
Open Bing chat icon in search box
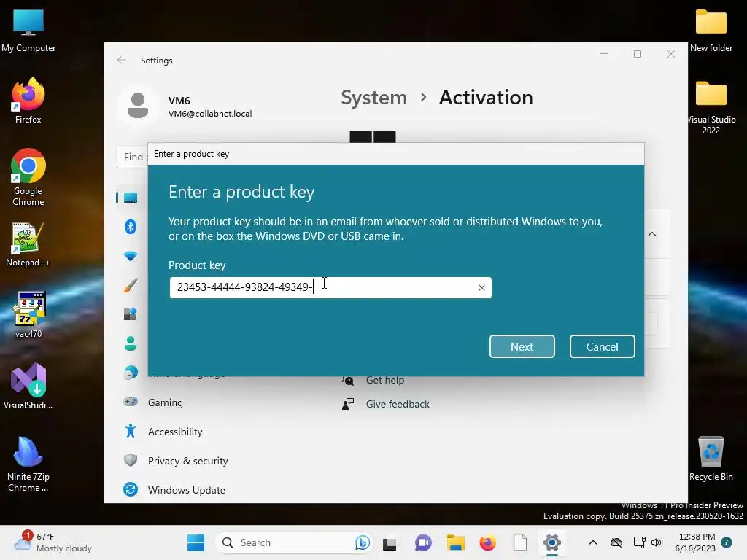tap(363, 542)
